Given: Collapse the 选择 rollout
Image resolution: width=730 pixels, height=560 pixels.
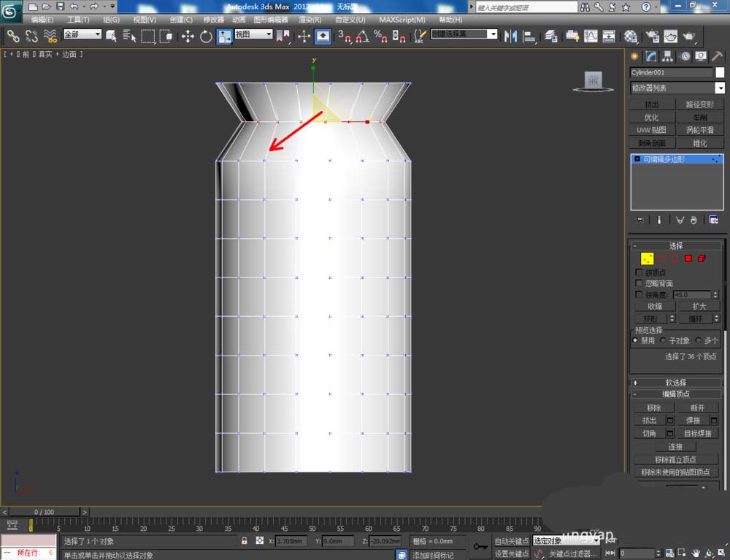Looking at the screenshot, I should click(x=675, y=246).
